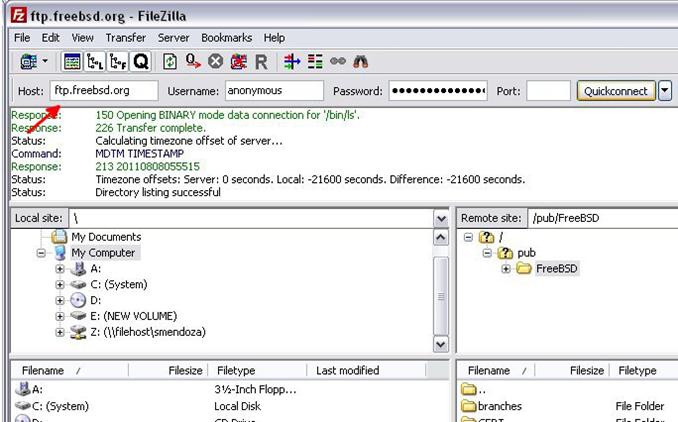Collapse the remote root / node
Image resolution: width=678 pixels, height=422 pixels.
pyautogui.click(x=468, y=237)
